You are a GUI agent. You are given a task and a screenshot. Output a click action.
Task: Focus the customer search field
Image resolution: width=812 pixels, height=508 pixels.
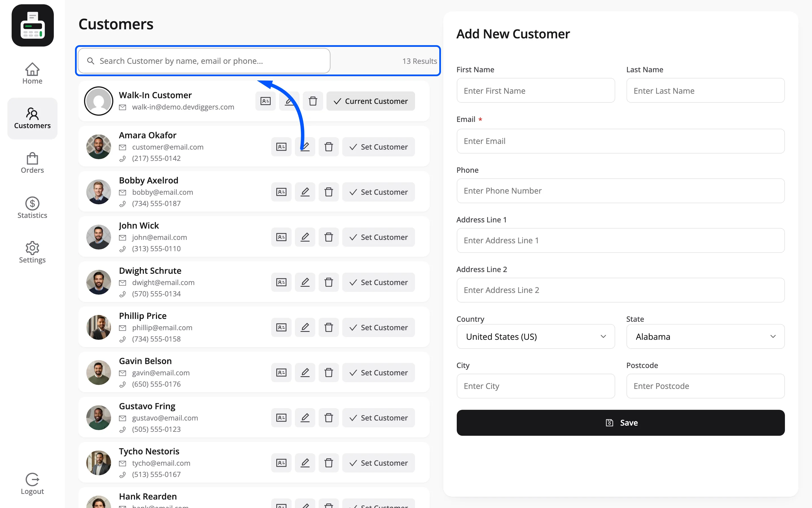point(204,61)
